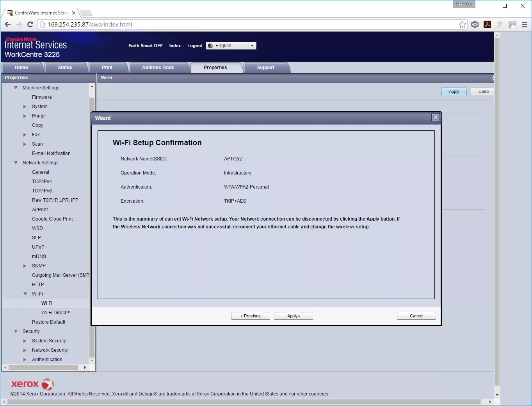Select General under Network Settings
Screen dimensions: 532x406
[41, 172]
